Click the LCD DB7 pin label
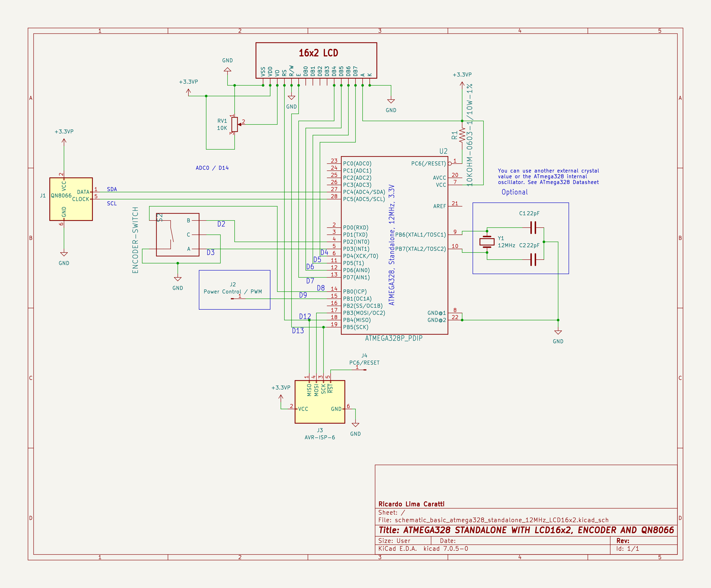Viewport: 711px width, 588px height. 355,71
